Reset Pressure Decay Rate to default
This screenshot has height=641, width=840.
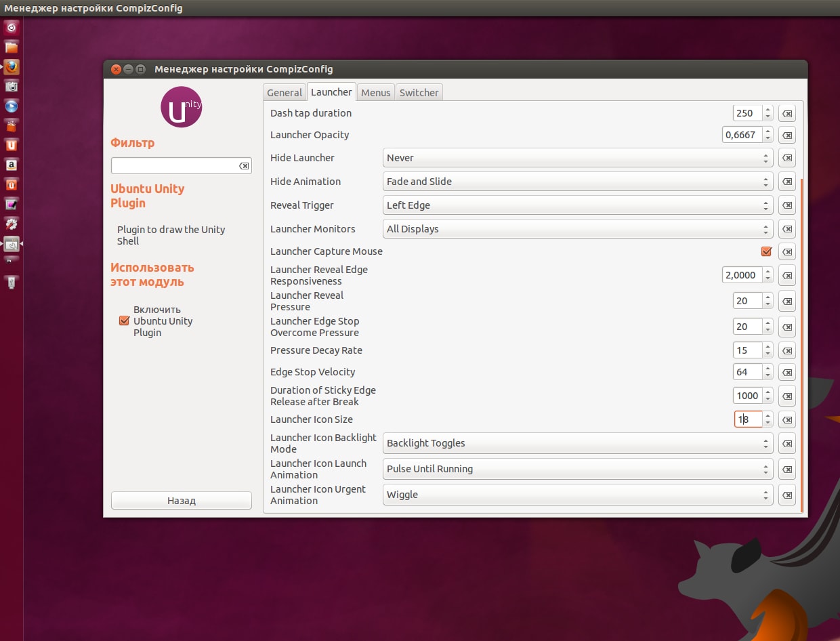point(786,350)
